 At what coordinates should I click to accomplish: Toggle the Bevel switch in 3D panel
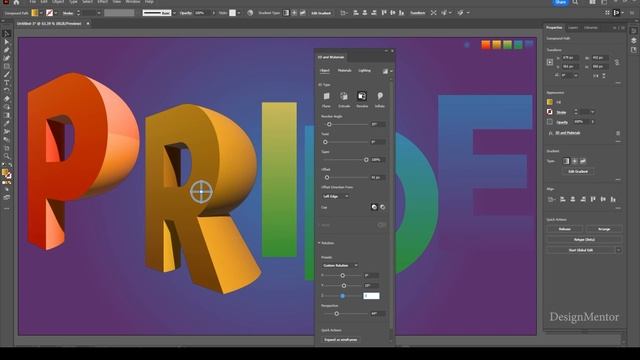[382, 225]
